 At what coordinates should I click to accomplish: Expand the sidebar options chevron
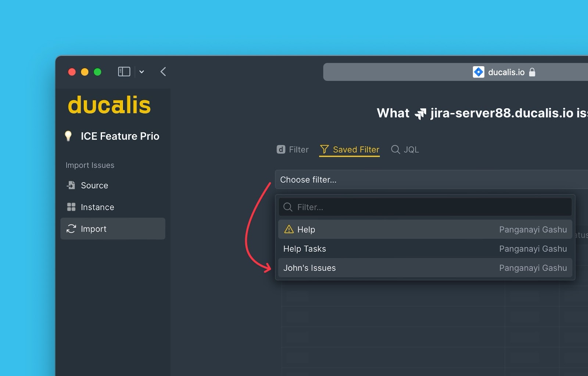(x=141, y=72)
